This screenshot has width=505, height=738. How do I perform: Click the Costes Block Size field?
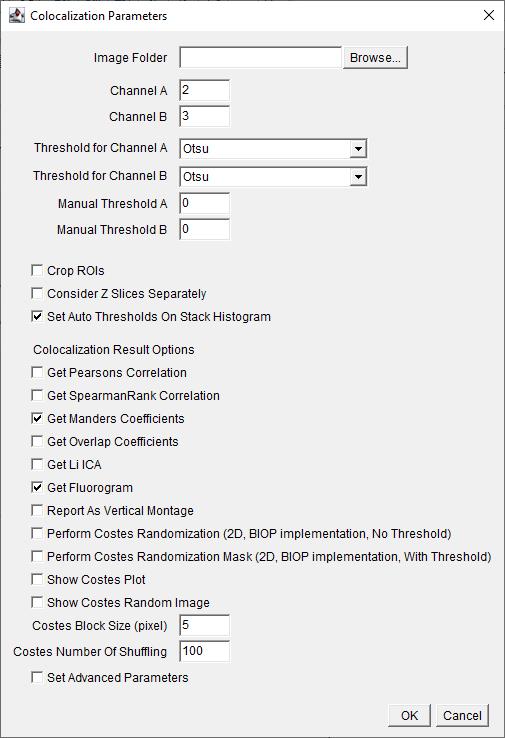[x=204, y=626]
